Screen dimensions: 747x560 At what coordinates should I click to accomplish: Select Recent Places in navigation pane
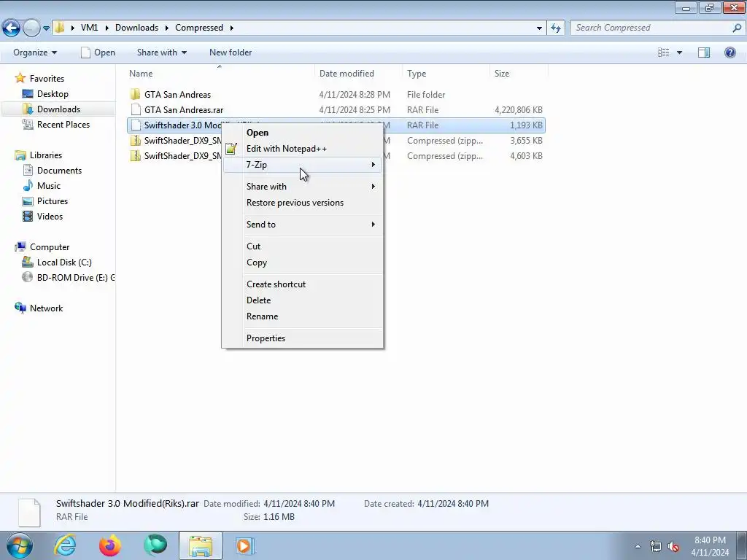(63, 124)
